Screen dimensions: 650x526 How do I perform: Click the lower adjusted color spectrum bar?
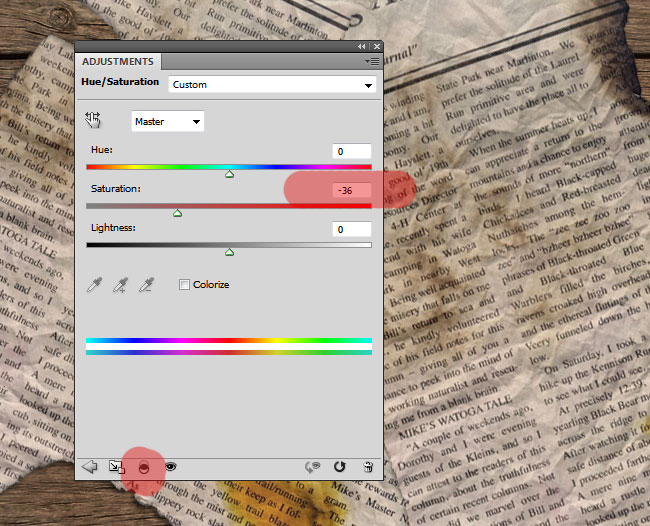pyautogui.click(x=229, y=352)
